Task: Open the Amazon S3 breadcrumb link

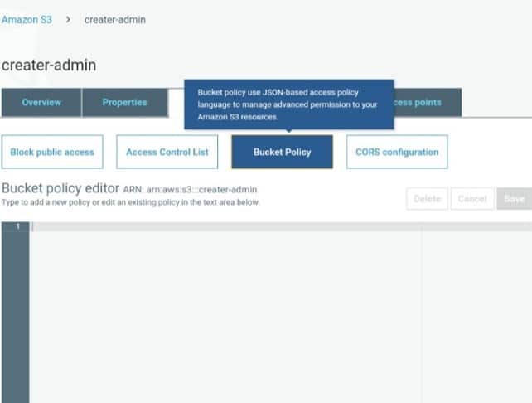Action: (27, 20)
